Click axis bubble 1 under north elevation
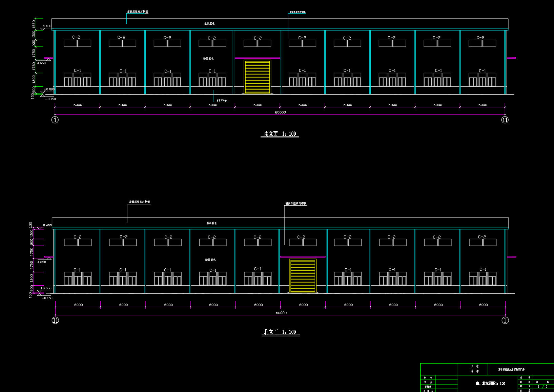The width and height of the screenshot is (554, 392). click(x=505, y=320)
